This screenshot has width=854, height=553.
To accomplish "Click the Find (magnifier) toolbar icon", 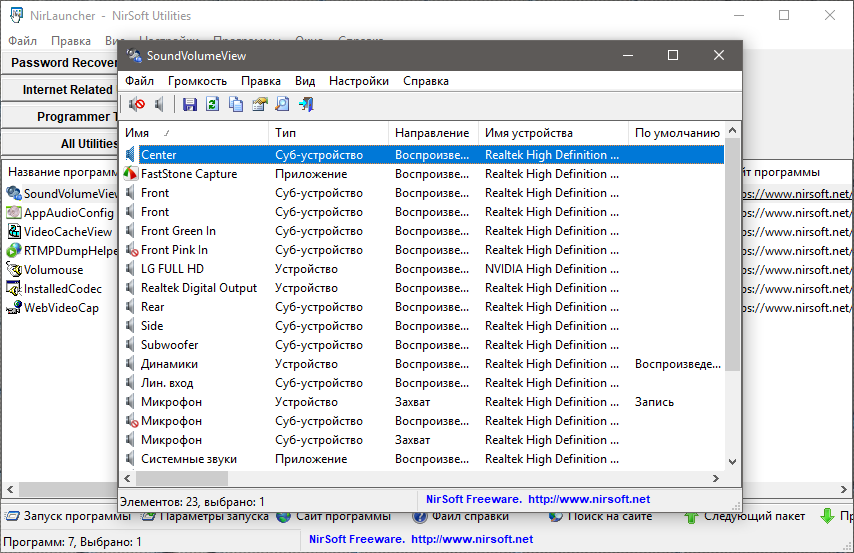I will coord(282,104).
